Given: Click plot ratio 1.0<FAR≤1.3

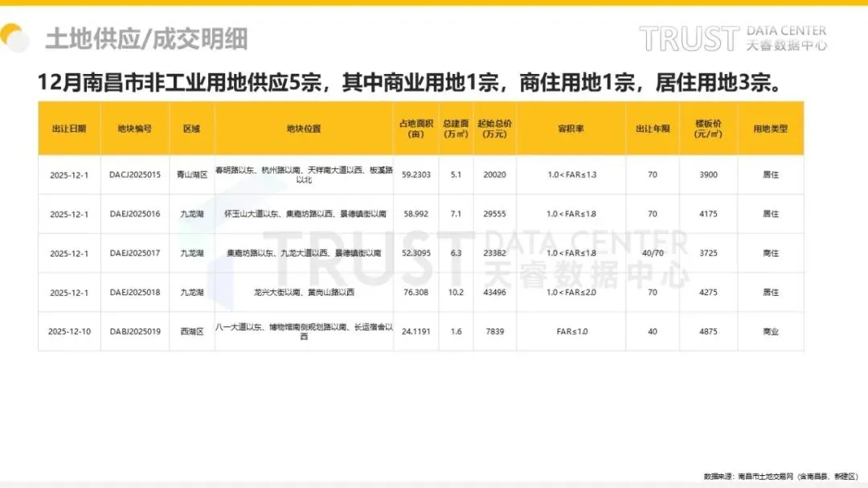Looking at the screenshot, I should [572, 174].
